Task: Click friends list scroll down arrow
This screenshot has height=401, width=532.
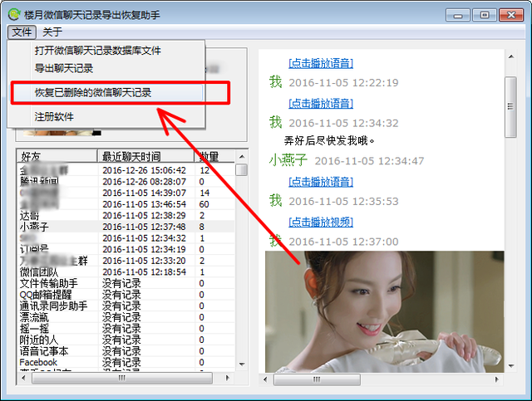Action: pyautogui.click(x=242, y=364)
